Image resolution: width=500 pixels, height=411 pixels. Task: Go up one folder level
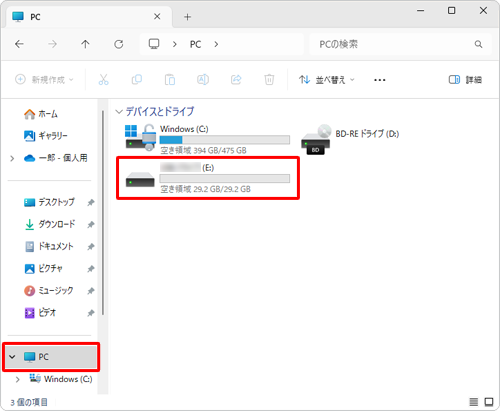85,44
